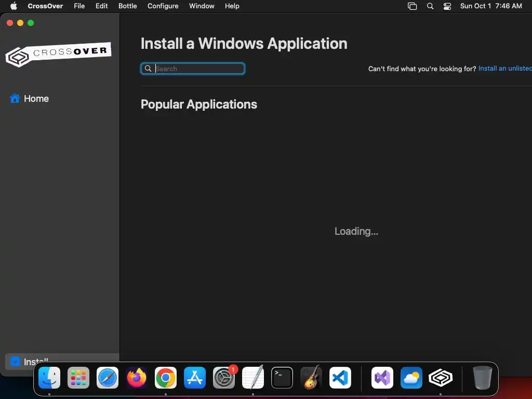Click the 'Popular Applications' heading

point(199,104)
